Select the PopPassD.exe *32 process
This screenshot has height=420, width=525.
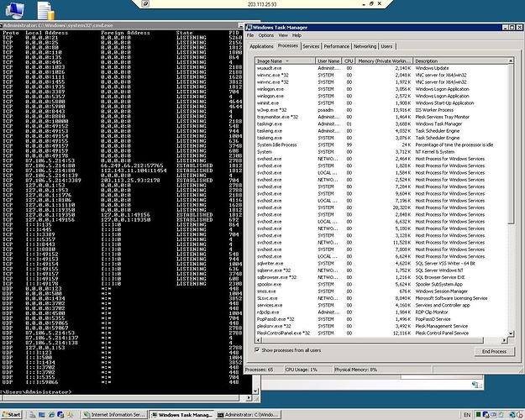pyautogui.click(x=381, y=319)
